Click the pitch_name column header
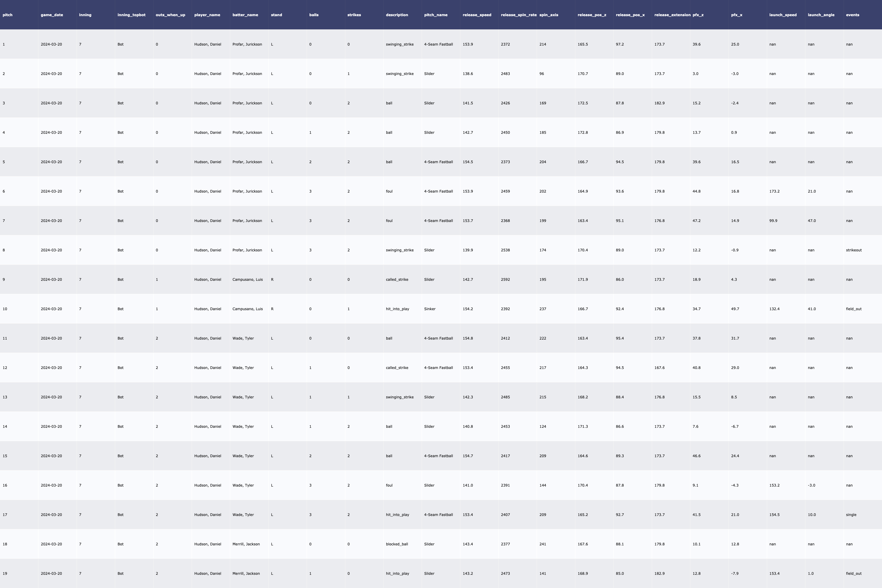This screenshot has width=882, height=588. 435,15
